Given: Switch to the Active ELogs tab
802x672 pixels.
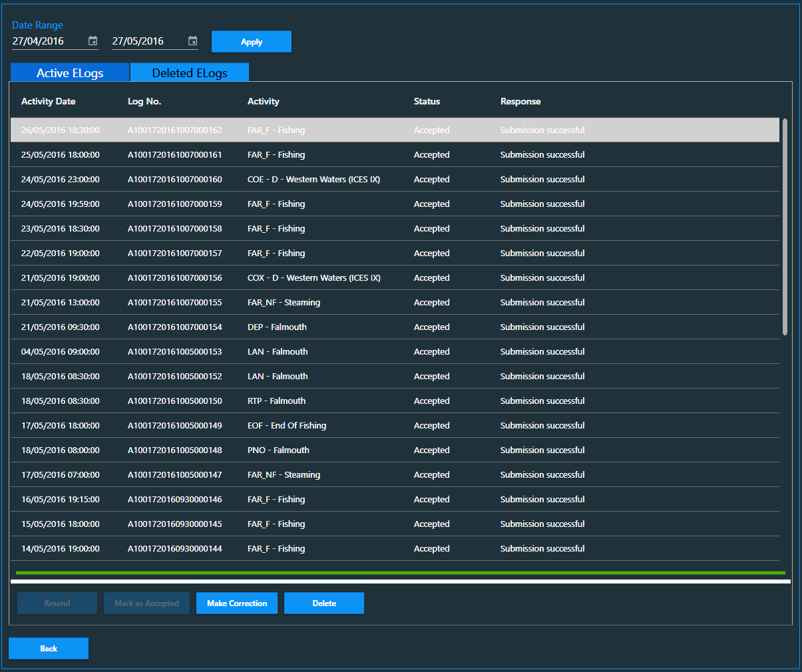Looking at the screenshot, I should coord(70,73).
